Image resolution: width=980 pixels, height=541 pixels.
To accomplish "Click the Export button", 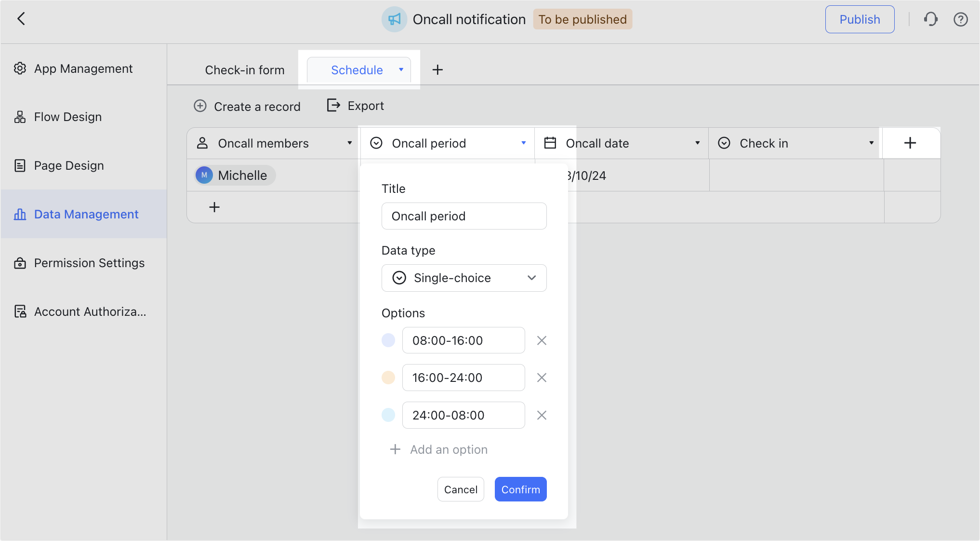I will pyautogui.click(x=356, y=106).
